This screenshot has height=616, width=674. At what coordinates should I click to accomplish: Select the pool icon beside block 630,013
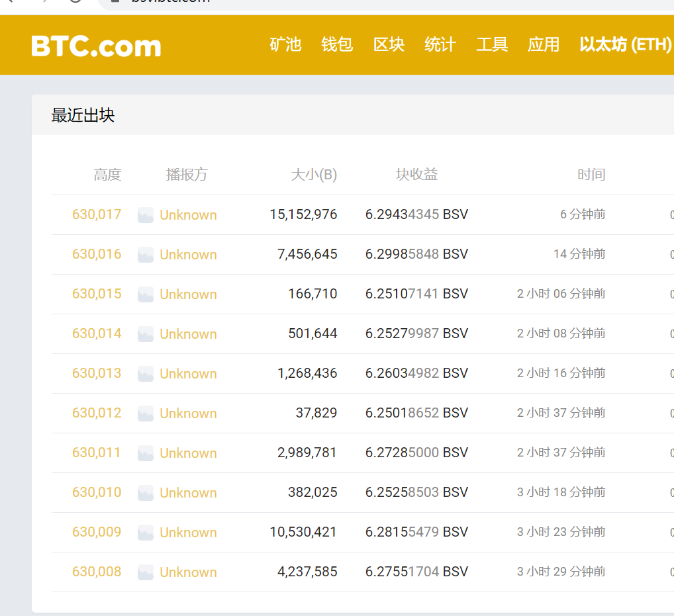[146, 374]
